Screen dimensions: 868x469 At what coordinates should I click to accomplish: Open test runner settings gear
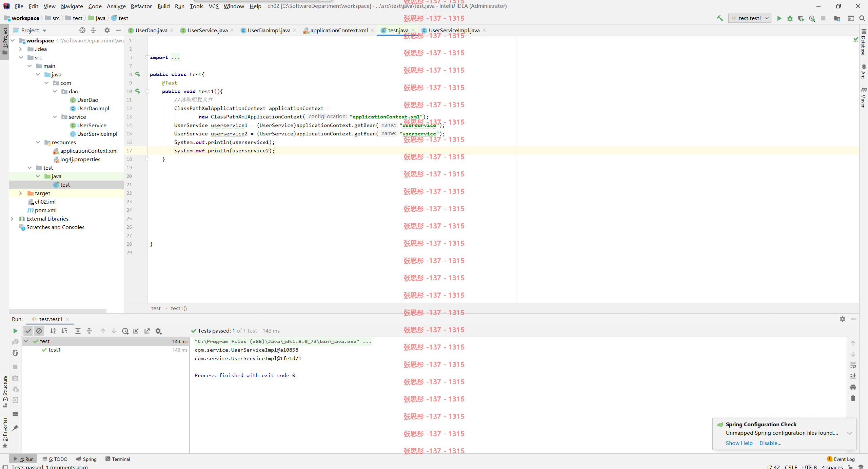[x=158, y=331]
